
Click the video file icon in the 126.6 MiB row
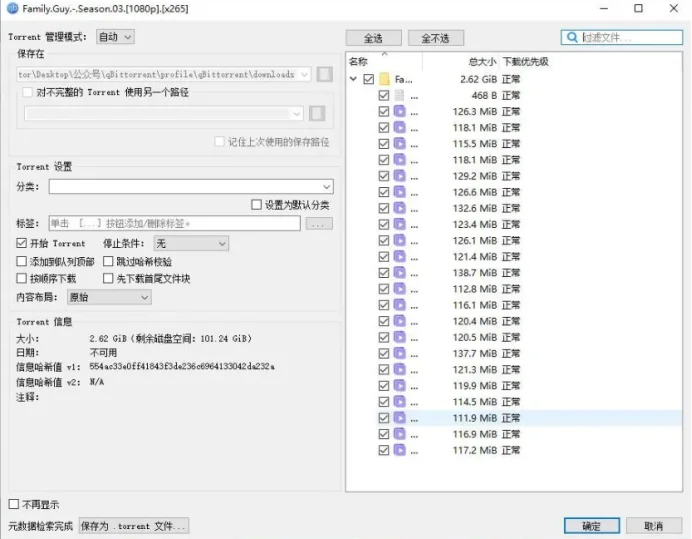(399, 192)
